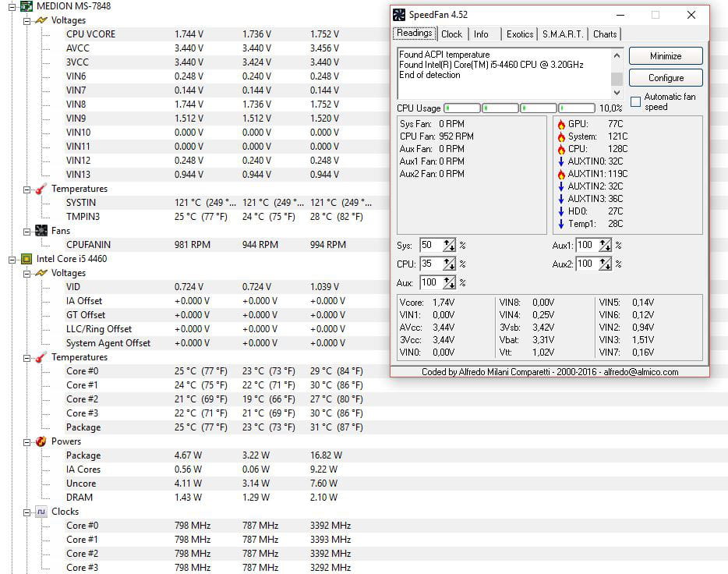Click the Intel Core i5 4460 chip icon

pyautogui.click(x=26, y=259)
